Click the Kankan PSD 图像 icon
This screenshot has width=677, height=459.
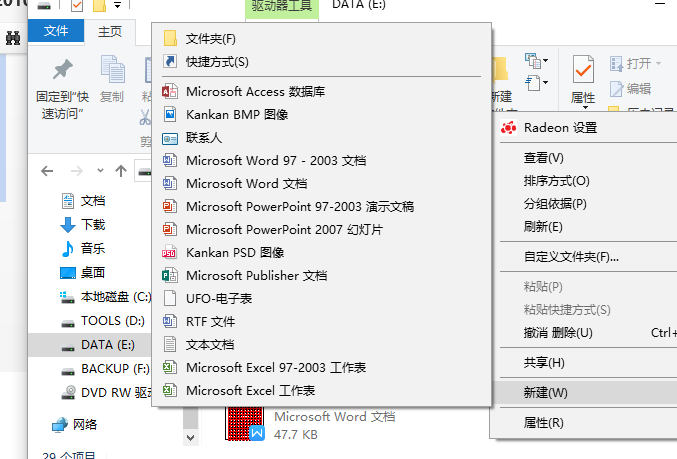point(169,253)
